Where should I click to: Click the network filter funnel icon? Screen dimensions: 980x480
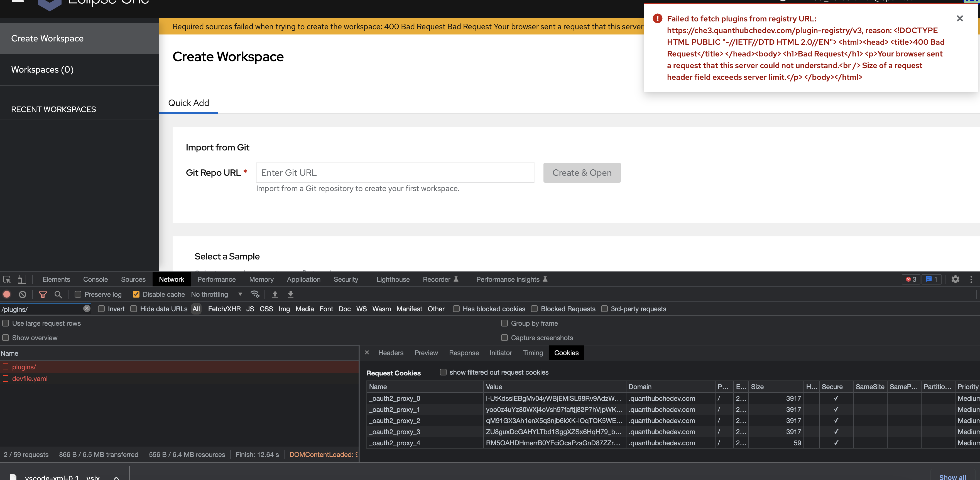43,294
